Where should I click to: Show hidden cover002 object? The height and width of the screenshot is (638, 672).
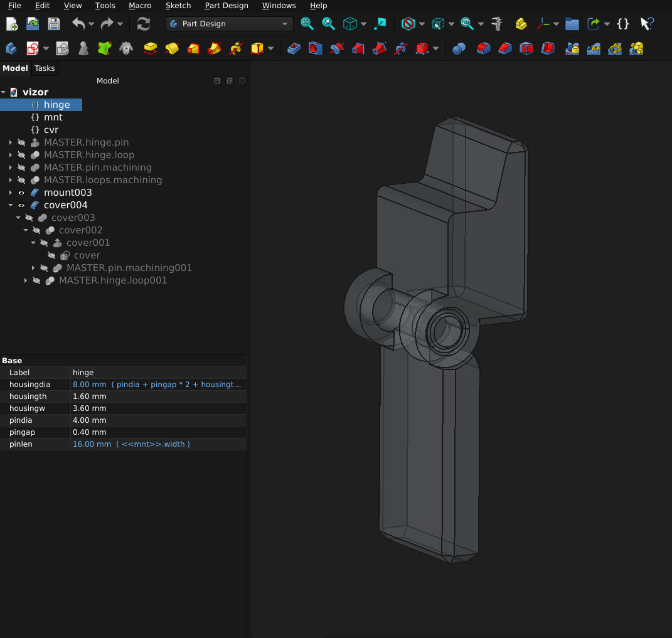pos(37,230)
